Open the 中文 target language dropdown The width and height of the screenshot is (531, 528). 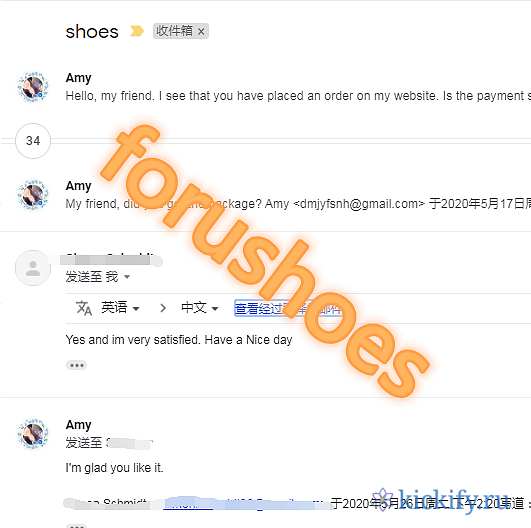click(x=200, y=308)
